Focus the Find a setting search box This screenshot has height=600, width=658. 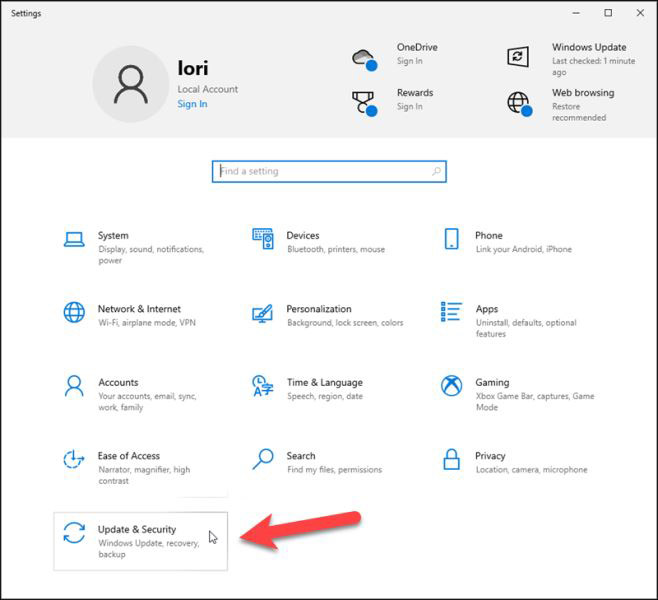point(329,172)
